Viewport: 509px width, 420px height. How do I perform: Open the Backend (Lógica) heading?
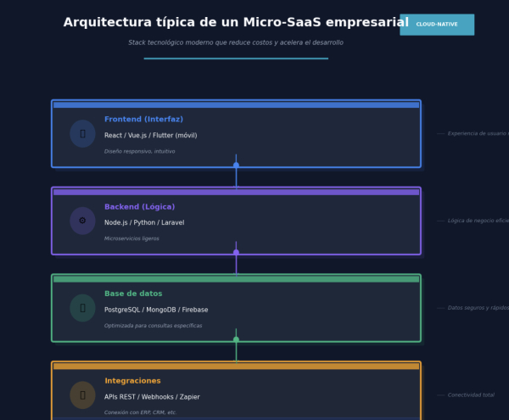(139, 207)
